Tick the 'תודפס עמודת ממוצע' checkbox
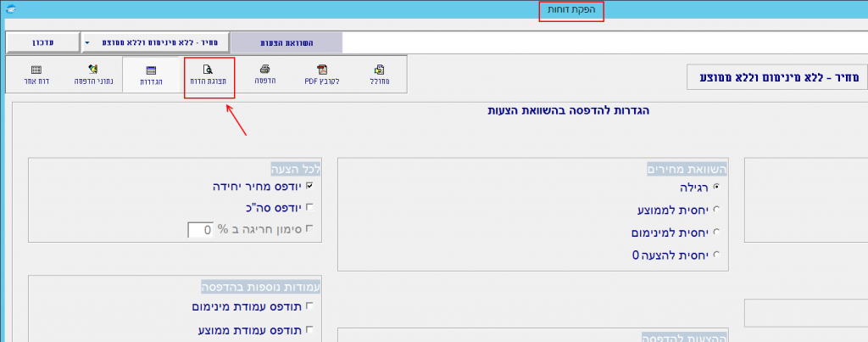Viewport: 868px width, 342px height. pos(309,328)
